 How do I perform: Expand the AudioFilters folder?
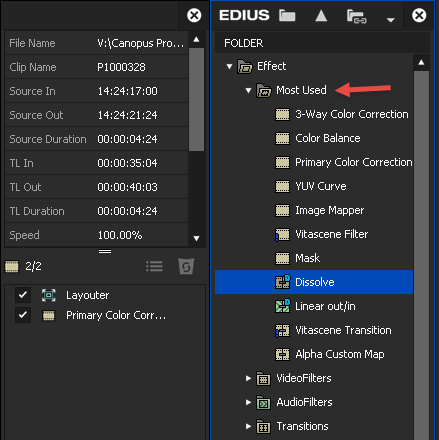pos(248,402)
